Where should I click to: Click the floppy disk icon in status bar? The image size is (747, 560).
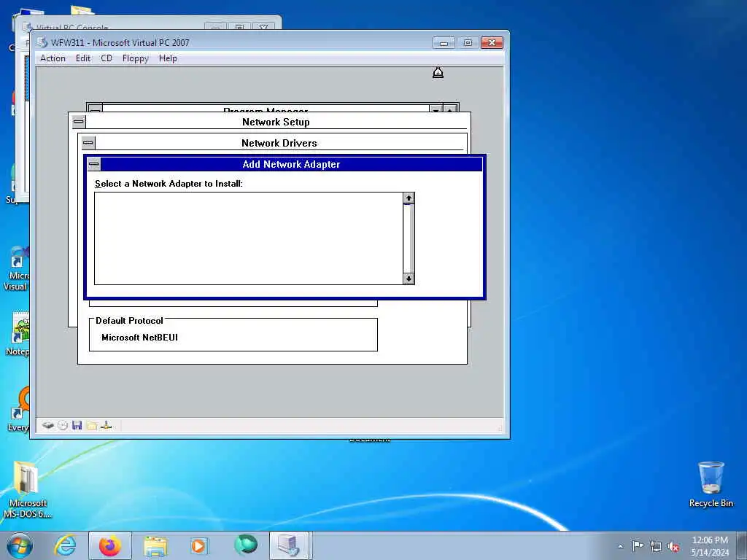point(77,425)
